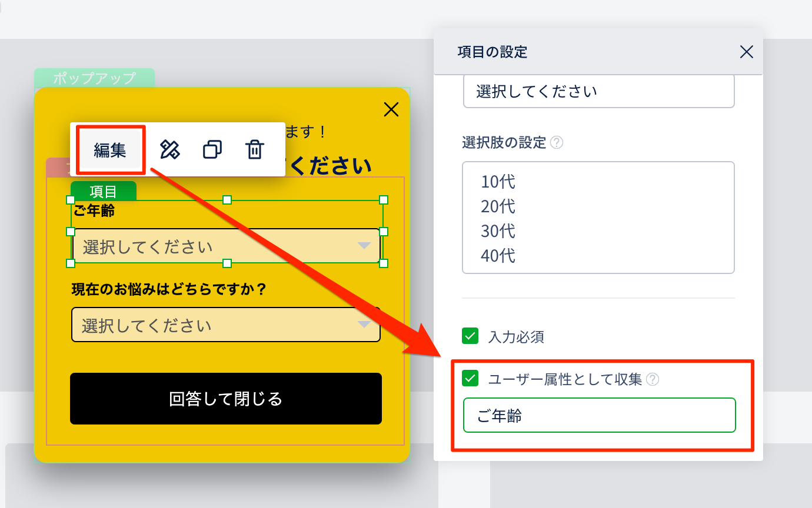Close the popup preview with the X icon
Viewport: 812px width, 508px height.
[x=391, y=109]
